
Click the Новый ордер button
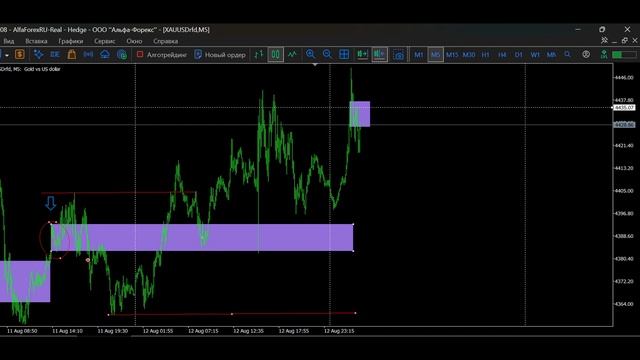[x=220, y=55]
